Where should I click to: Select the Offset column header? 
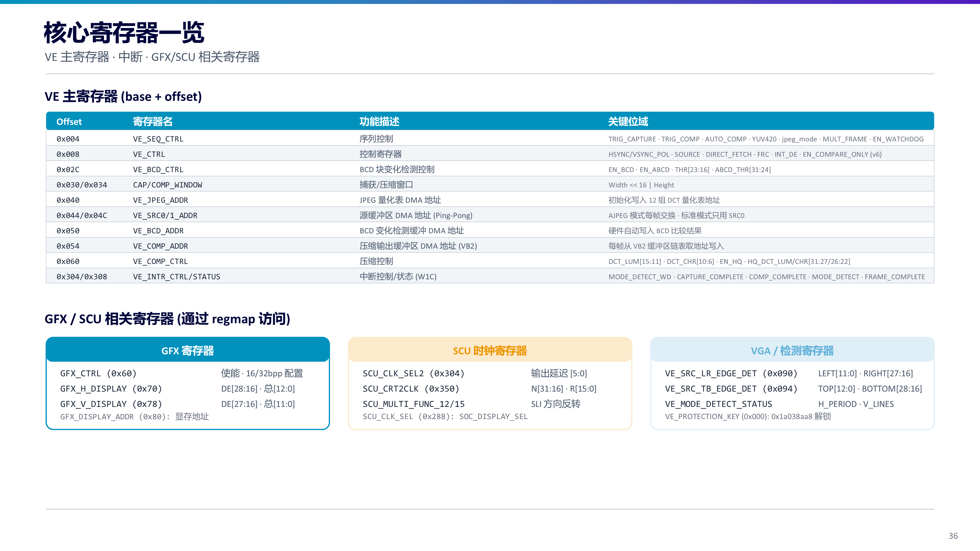point(69,122)
